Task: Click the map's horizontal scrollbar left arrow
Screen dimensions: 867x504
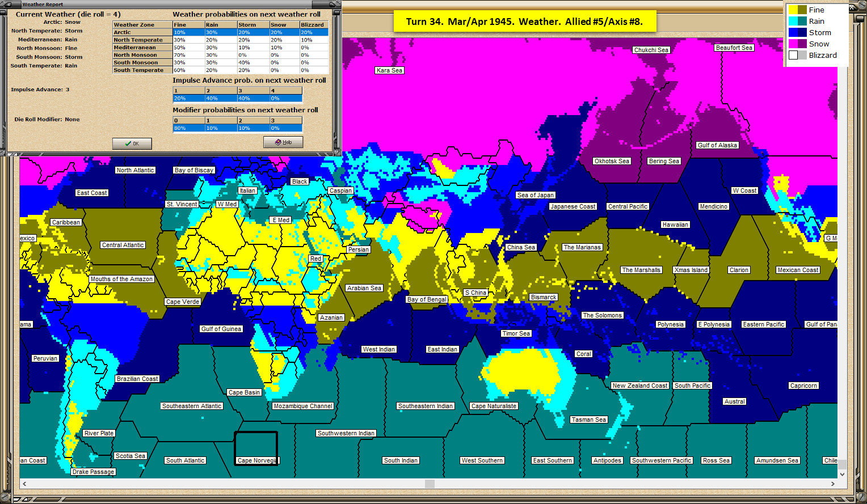Action: pos(24,484)
